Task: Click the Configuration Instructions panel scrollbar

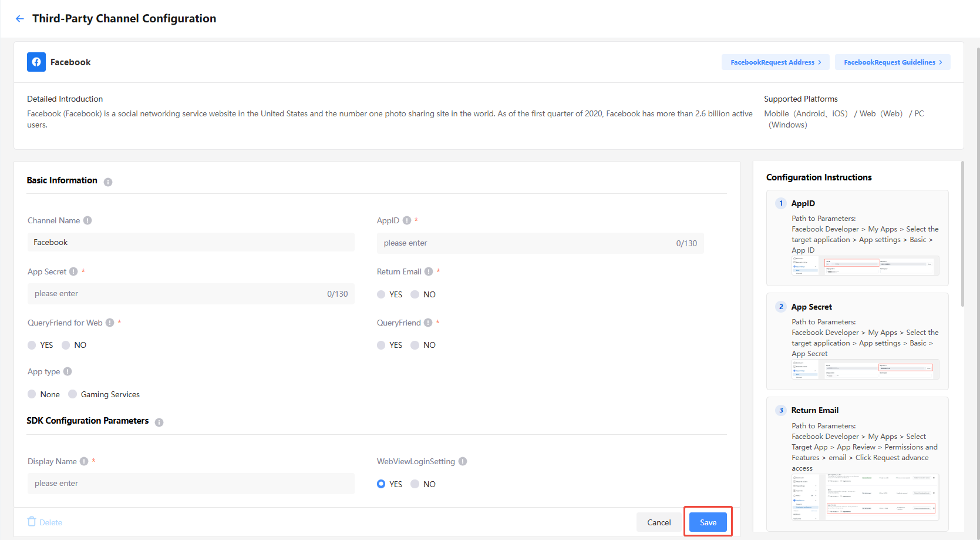Action: [962, 234]
